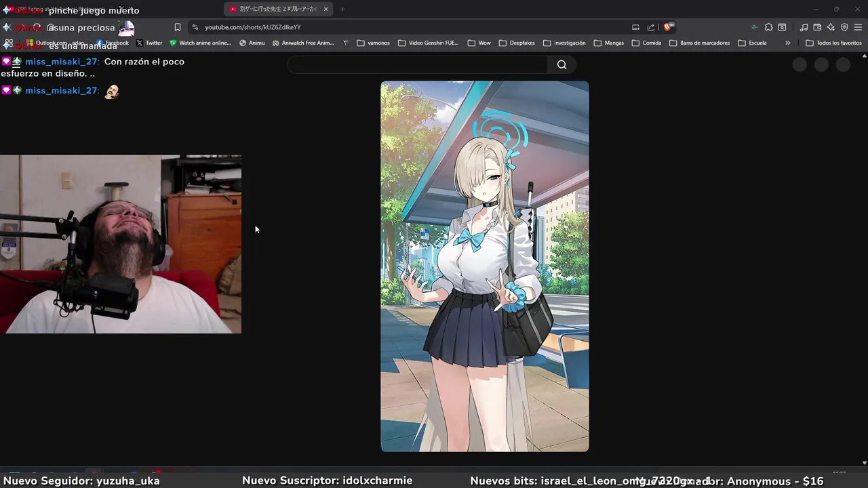Click the YouTube search magnifier button
The height and width of the screenshot is (488, 868).
[x=561, y=64]
